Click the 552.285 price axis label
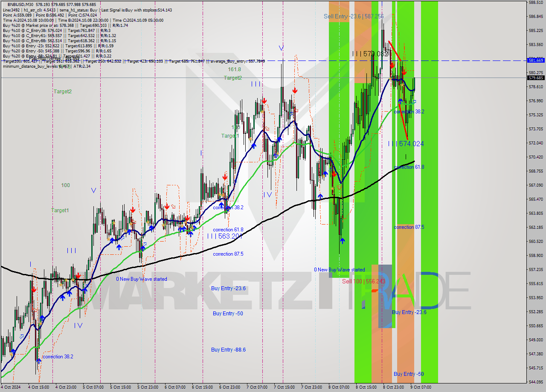546x392 pixels. [536, 311]
